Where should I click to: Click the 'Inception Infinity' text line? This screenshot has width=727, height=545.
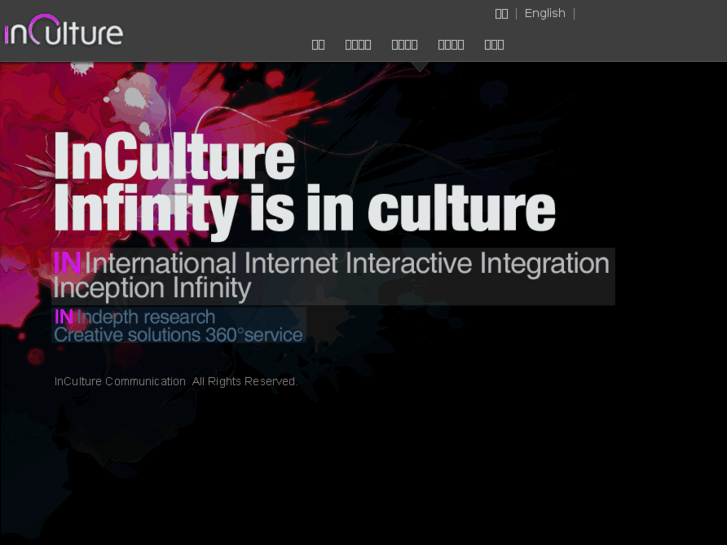[152, 288]
